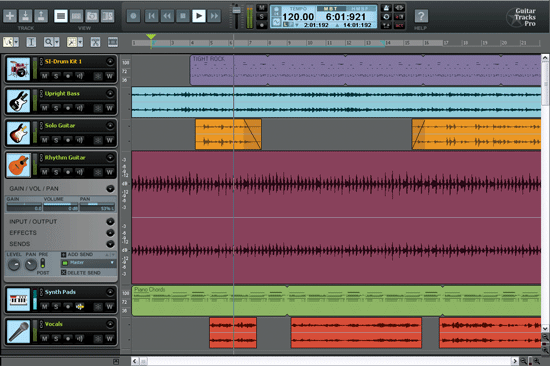
Task: Click the SI-Drum Kit 1 drum icon
Action: tap(18, 69)
